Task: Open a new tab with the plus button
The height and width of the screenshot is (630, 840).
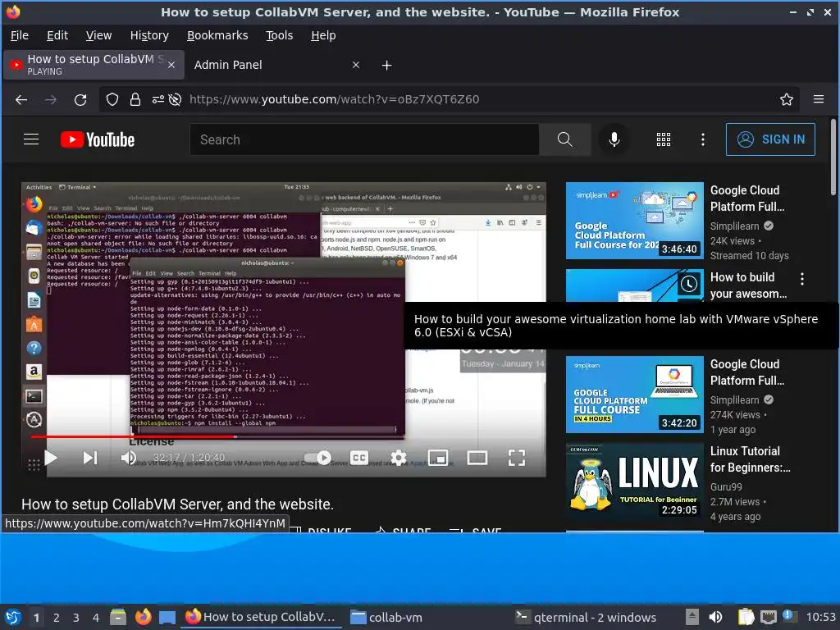Action: pos(387,66)
